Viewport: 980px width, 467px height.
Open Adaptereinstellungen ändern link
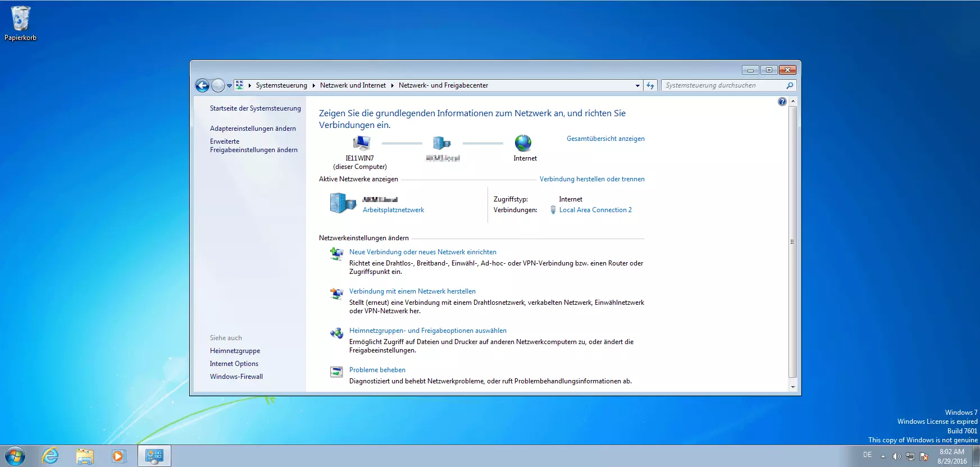253,129
